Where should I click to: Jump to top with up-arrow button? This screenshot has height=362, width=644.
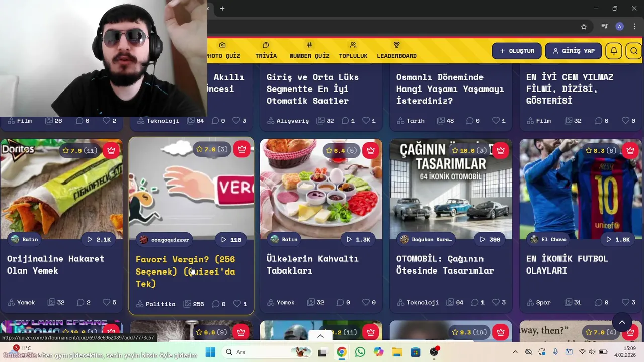click(x=622, y=322)
